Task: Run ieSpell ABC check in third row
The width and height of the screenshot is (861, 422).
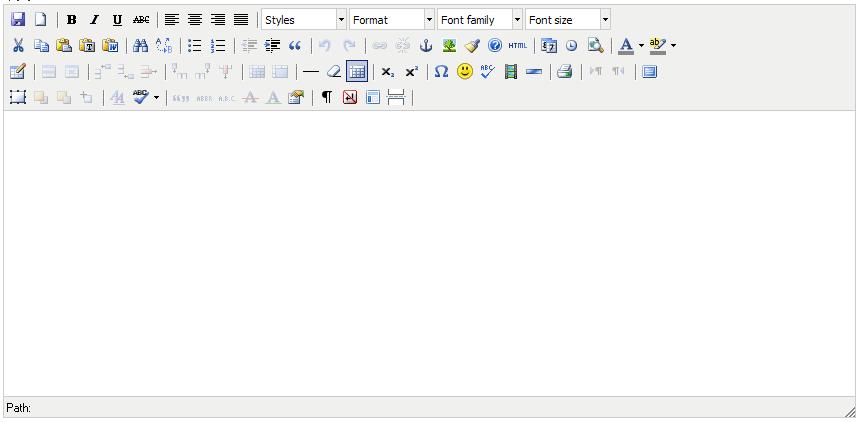Action: click(x=488, y=71)
